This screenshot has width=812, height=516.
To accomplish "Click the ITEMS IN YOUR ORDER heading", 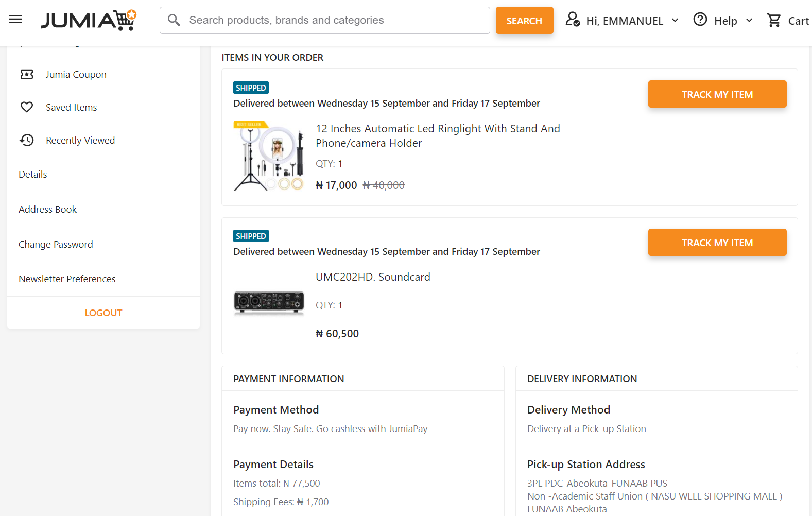I will point(272,58).
